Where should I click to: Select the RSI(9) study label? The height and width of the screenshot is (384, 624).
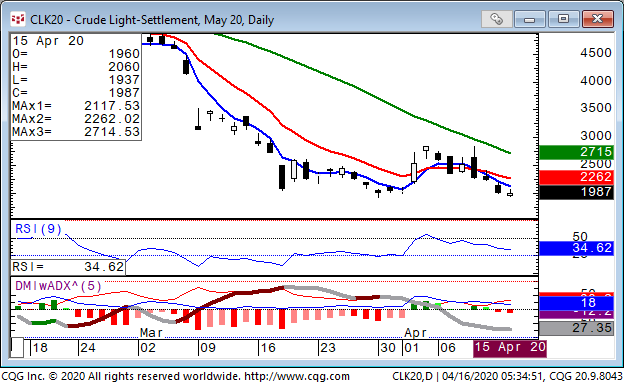point(38,229)
